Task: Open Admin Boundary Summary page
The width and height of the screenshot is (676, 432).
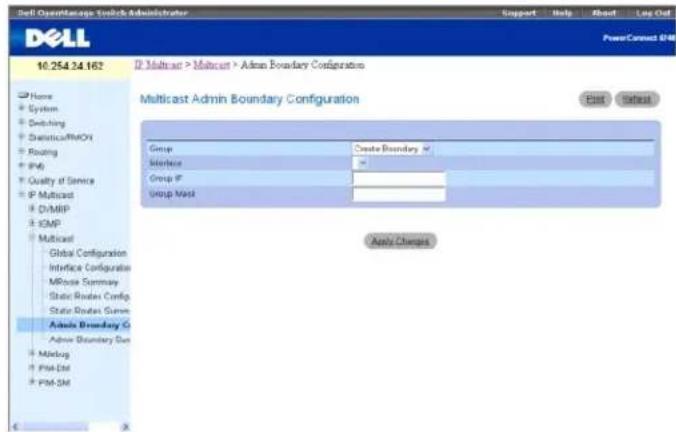Action: 89,340
